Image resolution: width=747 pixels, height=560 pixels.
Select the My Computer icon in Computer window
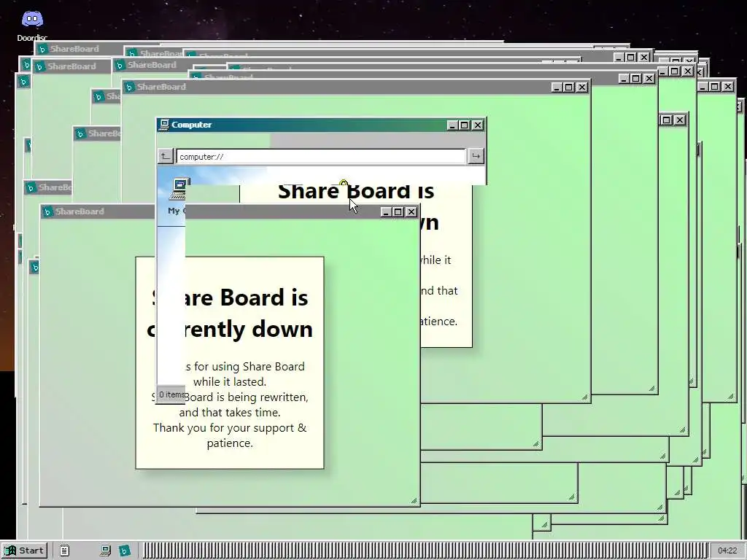coord(179,196)
